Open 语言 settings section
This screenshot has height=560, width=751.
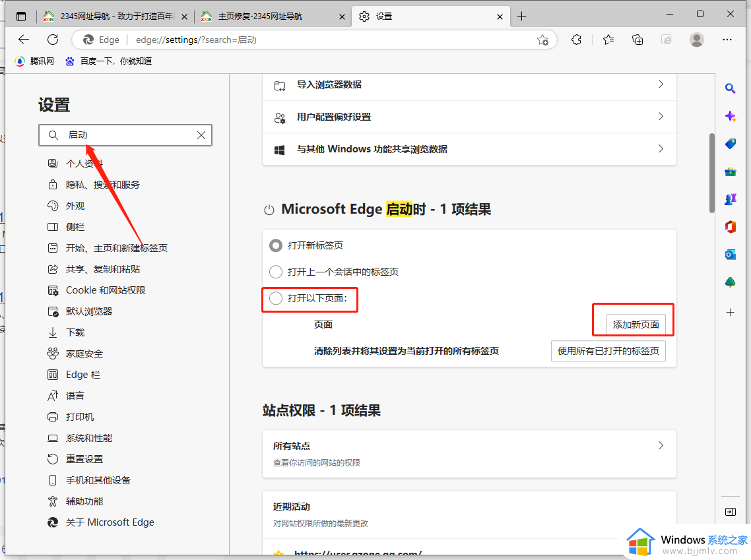(x=66, y=396)
